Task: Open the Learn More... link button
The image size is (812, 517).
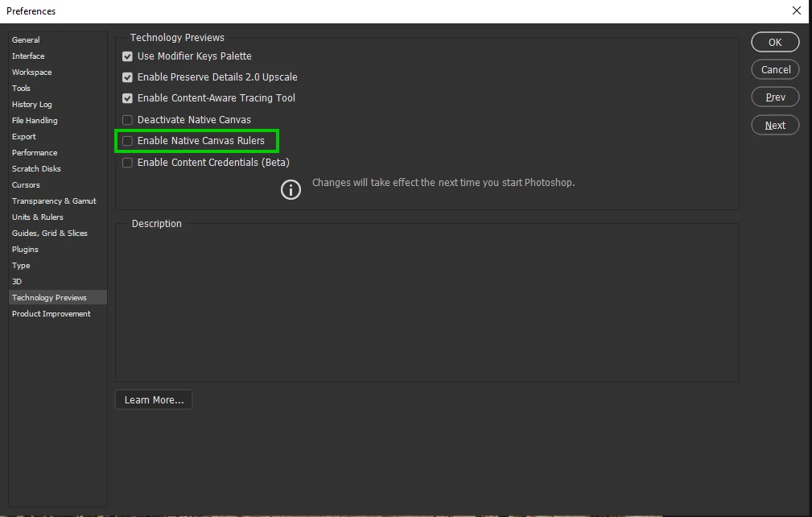Action: click(154, 400)
